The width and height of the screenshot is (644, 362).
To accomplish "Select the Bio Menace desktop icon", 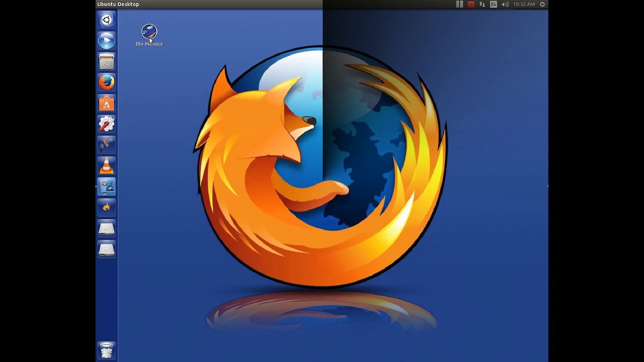I will [149, 35].
